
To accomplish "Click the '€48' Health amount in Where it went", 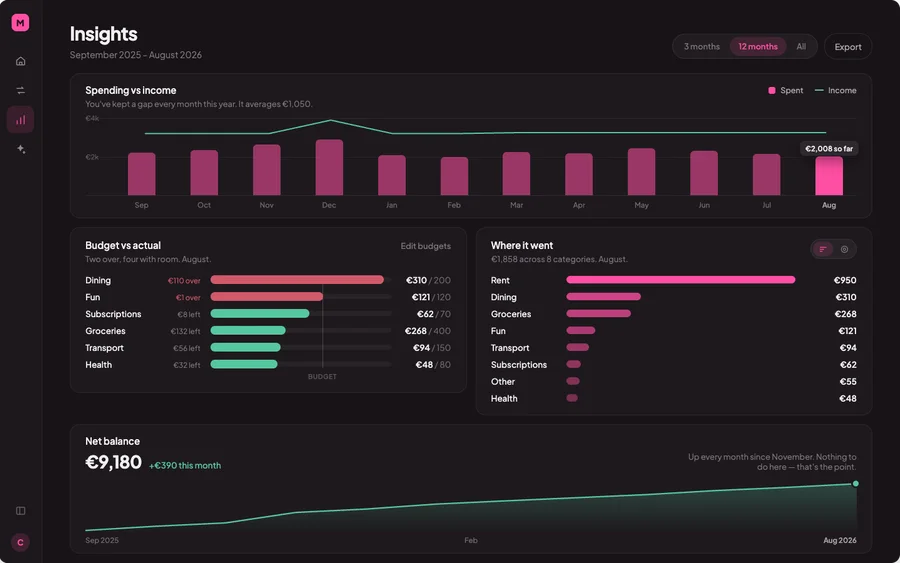I will 848,398.
